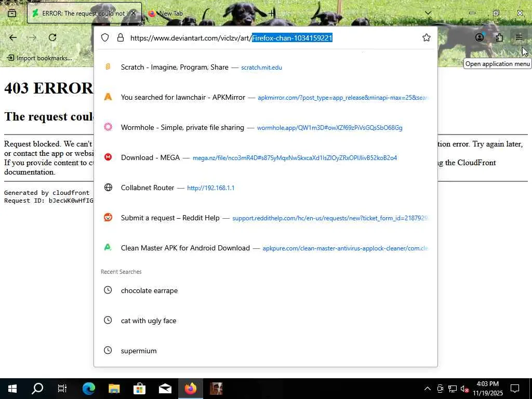Viewport: 532px width, 399px height.
Task: Click the Reddit favicon icon
Action: tap(108, 217)
